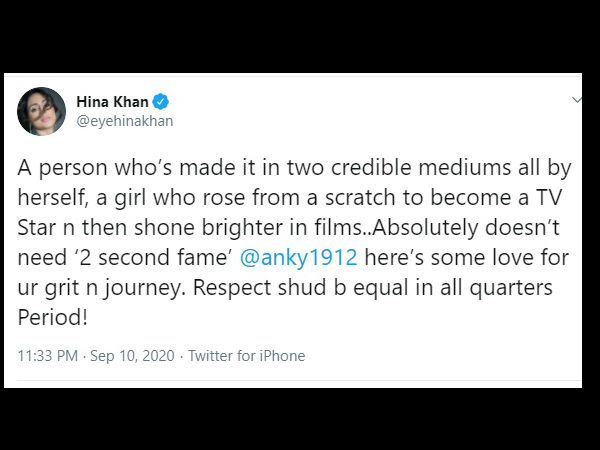Click the word credible in the tweet
The image size is (600, 450).
tap(371, 168)
